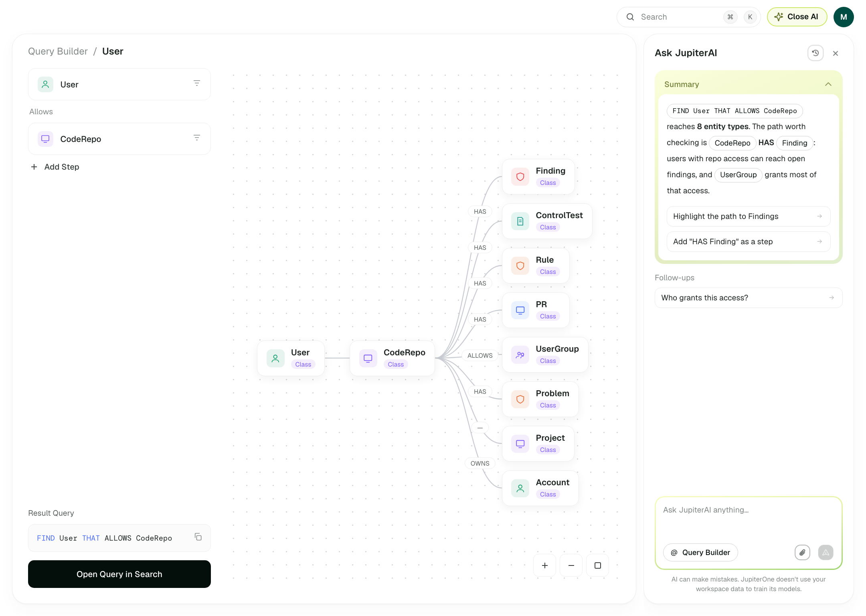Click the zoom out minus button on canvas

(571, 565)
